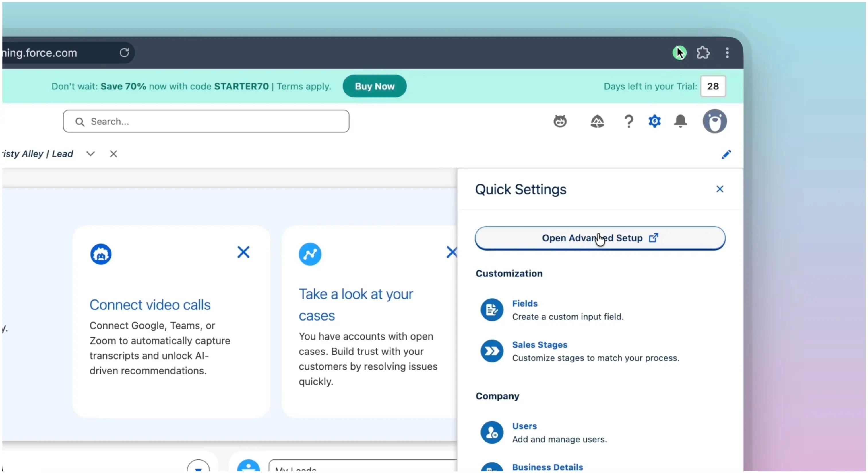Click in the Search field
Image resolution: width=868 pixels, height=474 pixels.
click(206, 121)
